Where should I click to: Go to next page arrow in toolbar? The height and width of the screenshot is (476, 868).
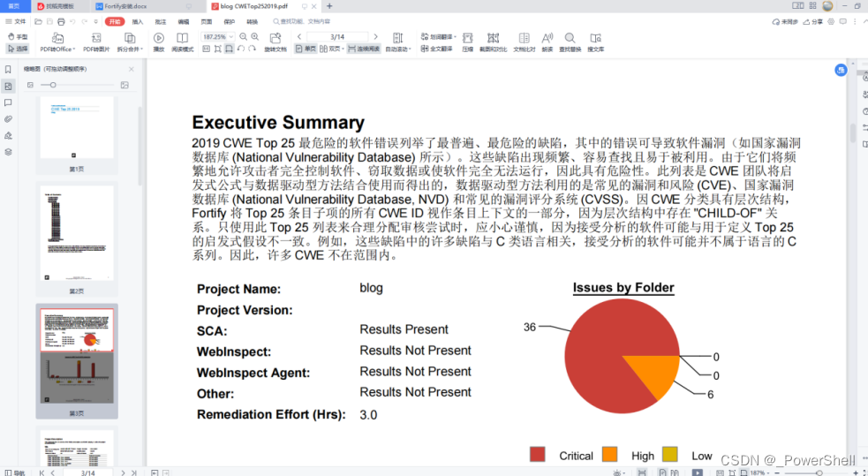pyautogui.click(x=375, y=36)
